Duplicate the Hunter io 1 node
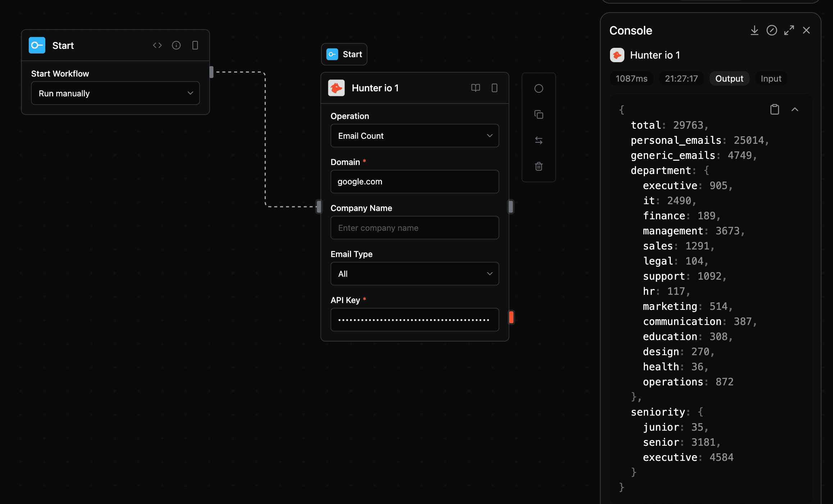Screen dimensions: 833x504 click(538, 114)
